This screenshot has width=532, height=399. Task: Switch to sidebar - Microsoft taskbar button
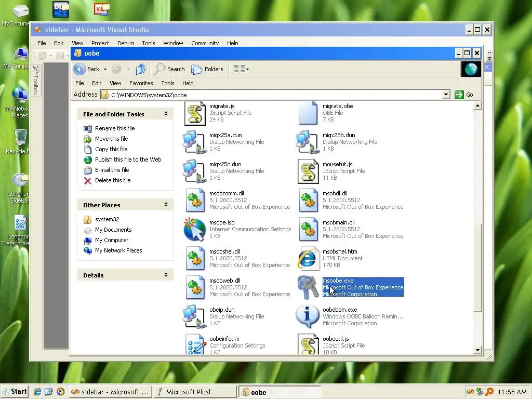pyautogui.click(x=110, y=392)
